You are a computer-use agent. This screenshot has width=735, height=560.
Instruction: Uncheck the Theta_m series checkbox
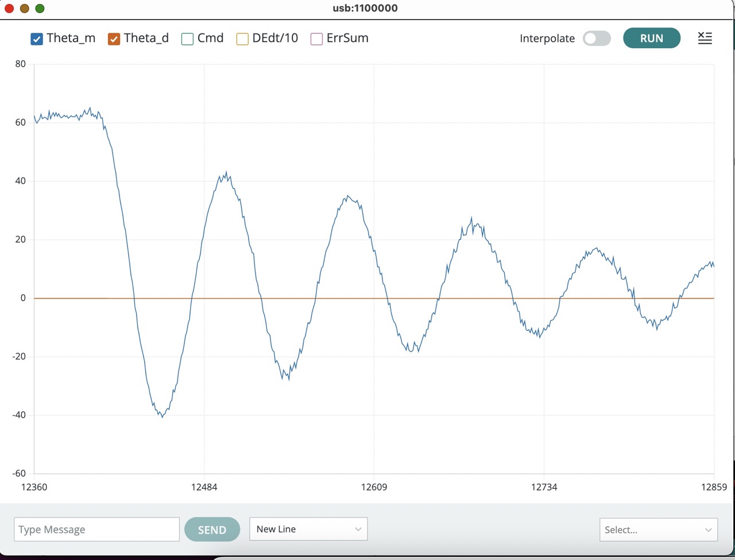tap(37, 39)
